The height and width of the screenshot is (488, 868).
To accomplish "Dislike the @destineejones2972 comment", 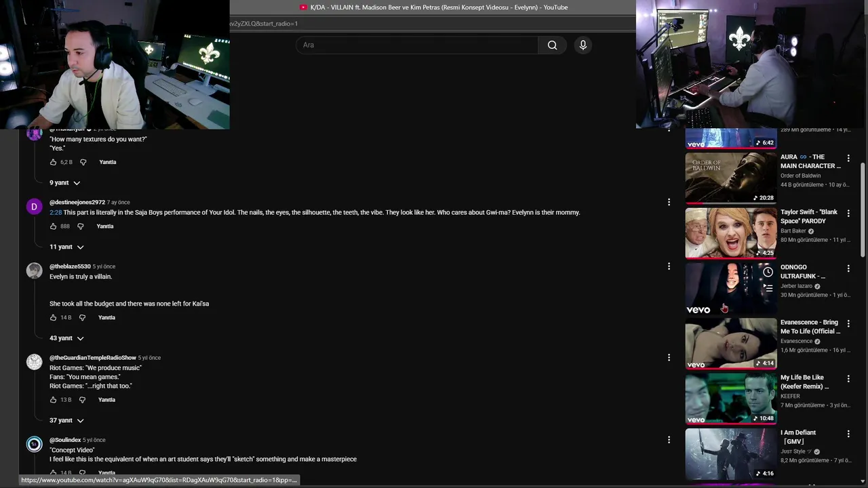I will click(x=81, y=226).
